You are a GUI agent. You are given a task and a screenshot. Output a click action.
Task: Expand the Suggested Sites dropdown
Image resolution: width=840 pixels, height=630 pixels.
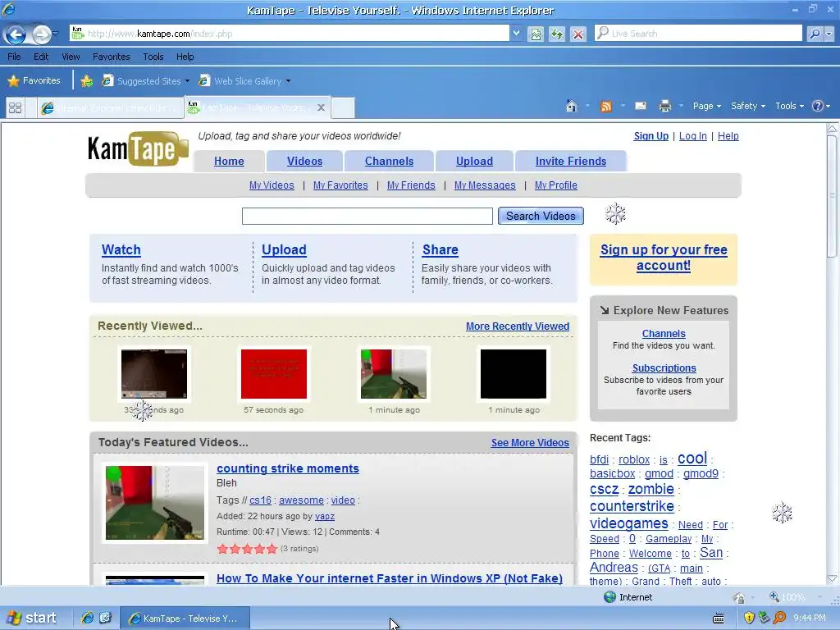[187, 81]
